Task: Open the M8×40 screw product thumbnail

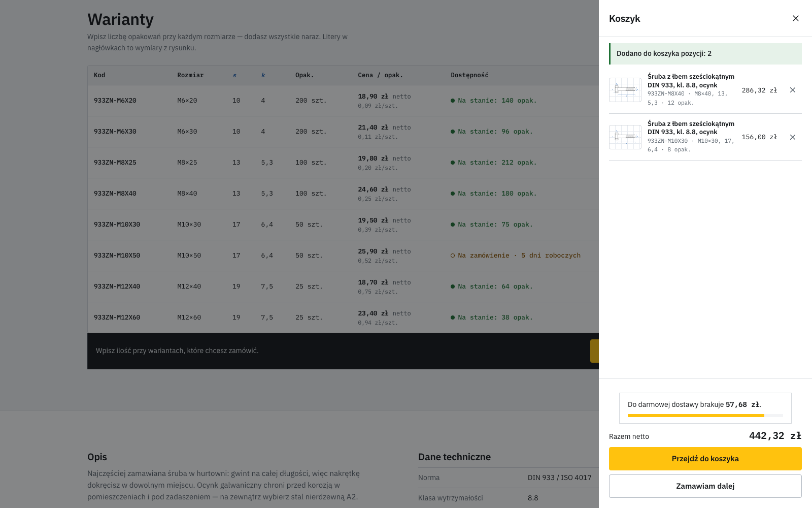Action: 625,90
